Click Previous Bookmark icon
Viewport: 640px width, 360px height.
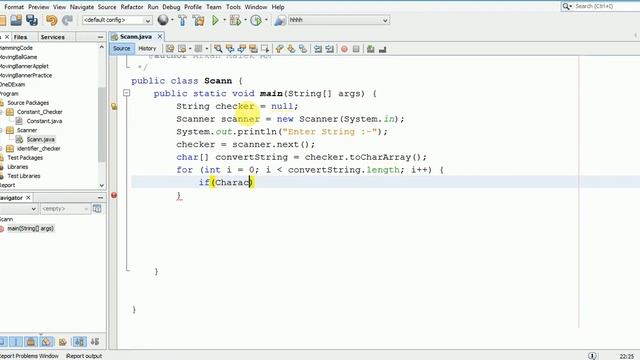click(x=280, y=49)
